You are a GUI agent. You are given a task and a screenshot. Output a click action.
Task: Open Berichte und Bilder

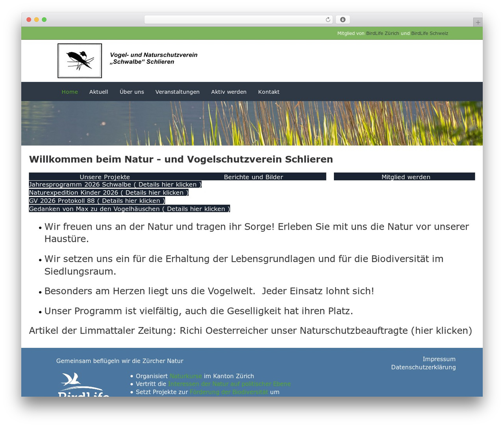click(x=254, y=176)
